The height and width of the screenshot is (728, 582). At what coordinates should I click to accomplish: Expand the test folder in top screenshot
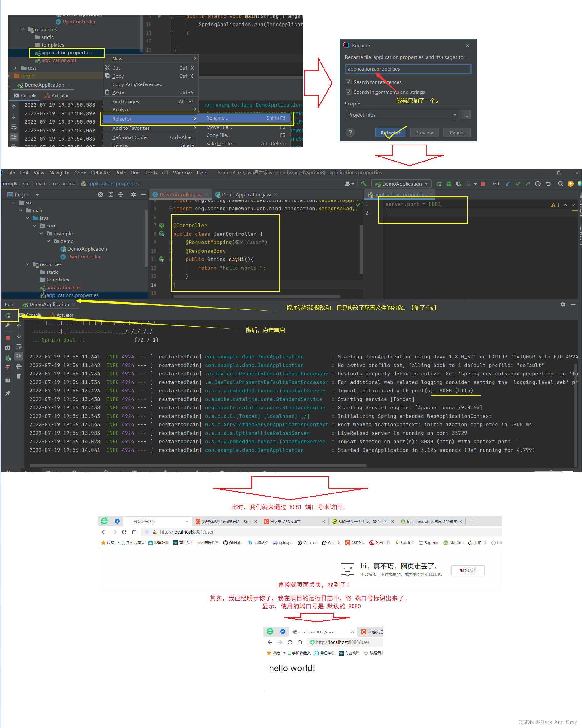point(15,68)
